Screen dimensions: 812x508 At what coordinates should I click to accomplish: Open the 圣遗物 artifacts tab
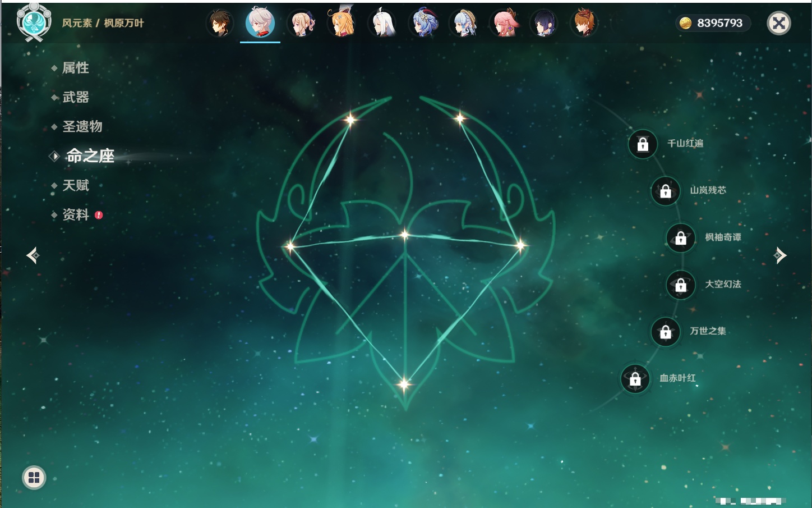tap(82, 126)
